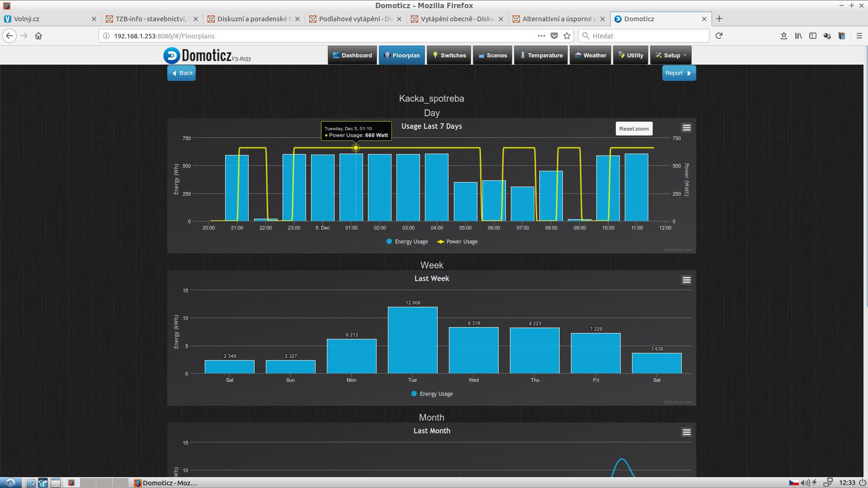Open a new browser tab
Viewport: 868px width, 488px height.
point(719,19)
